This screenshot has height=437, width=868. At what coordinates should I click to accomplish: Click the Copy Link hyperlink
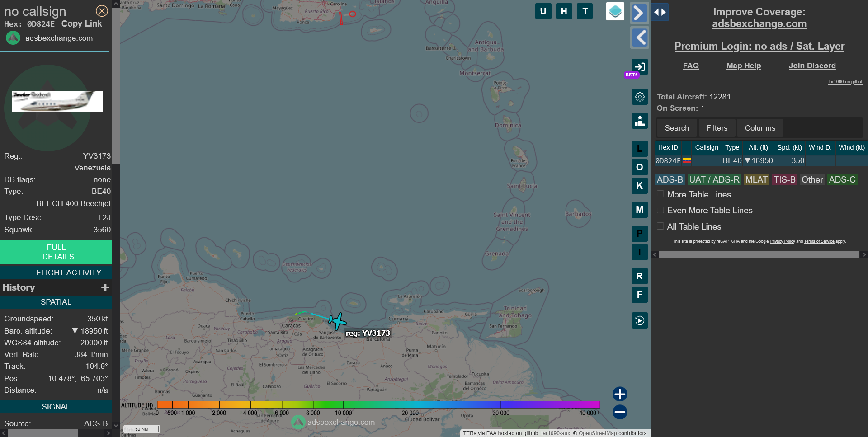coord(81,24)
